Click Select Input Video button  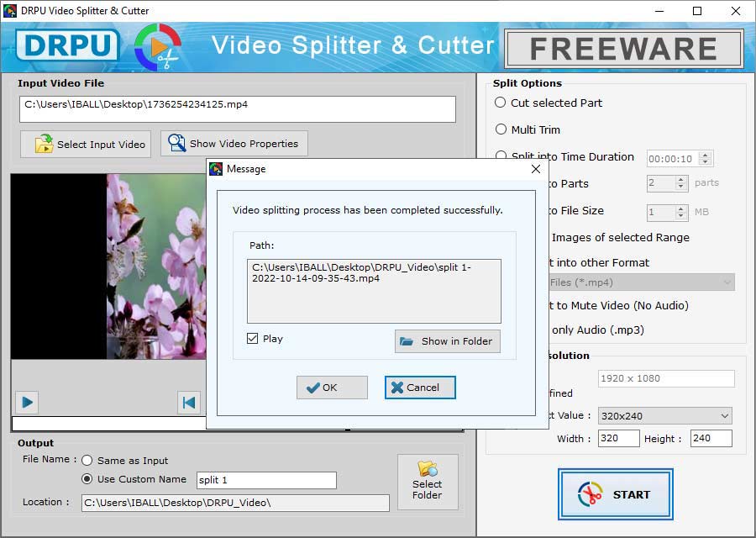coord(86,144)
